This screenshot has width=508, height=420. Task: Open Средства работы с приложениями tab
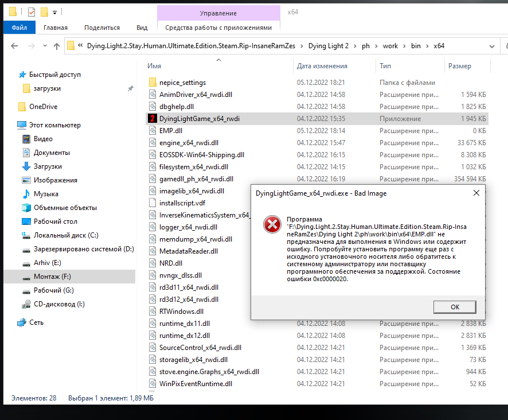pos(218,28)
